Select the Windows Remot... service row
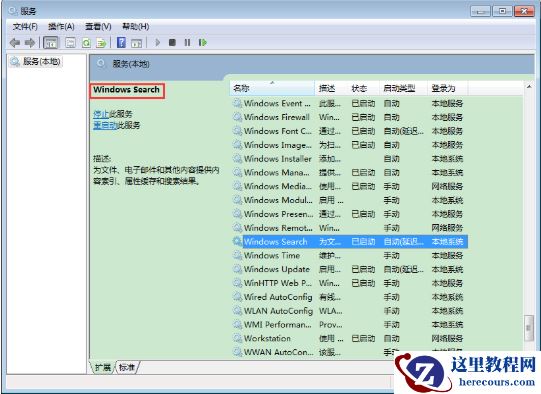This screenshot has width=541, height=394. pyautogui.click(x=350, y=228)
